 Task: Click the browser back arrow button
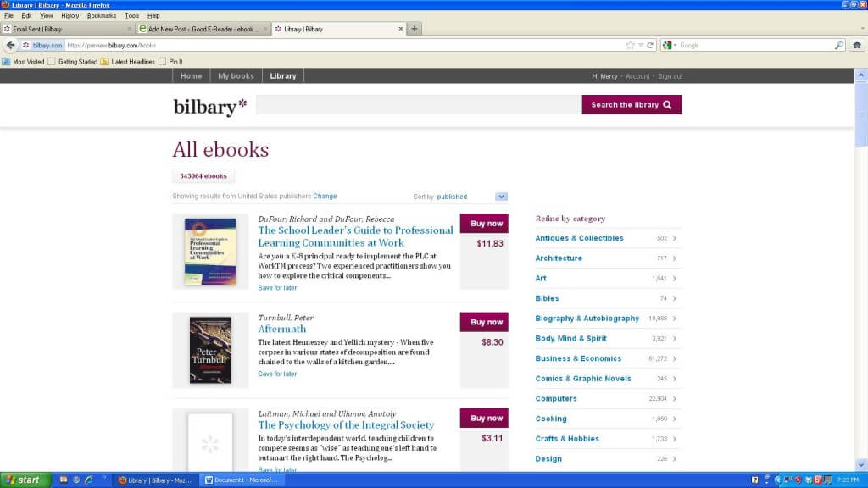pos(10,46)
